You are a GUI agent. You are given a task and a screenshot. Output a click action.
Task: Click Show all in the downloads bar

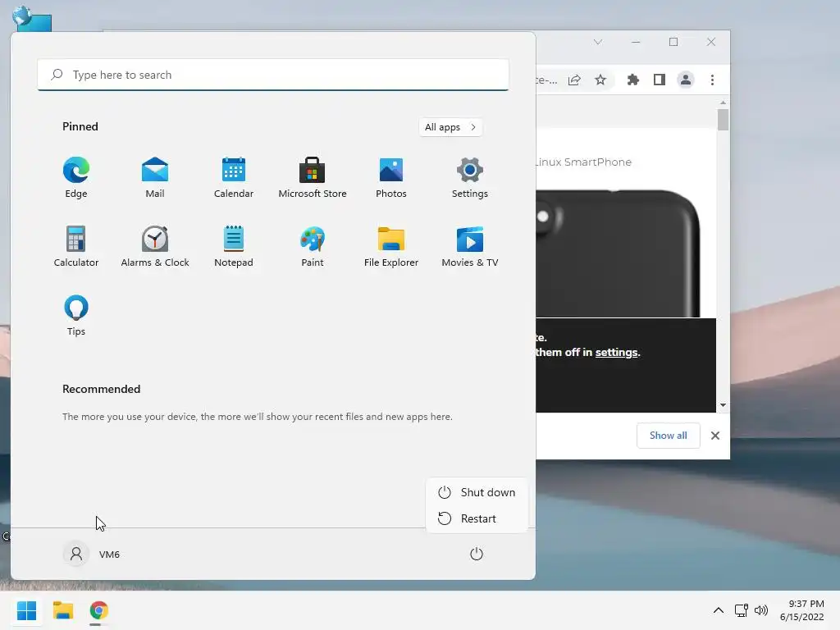tap(668, 436)
